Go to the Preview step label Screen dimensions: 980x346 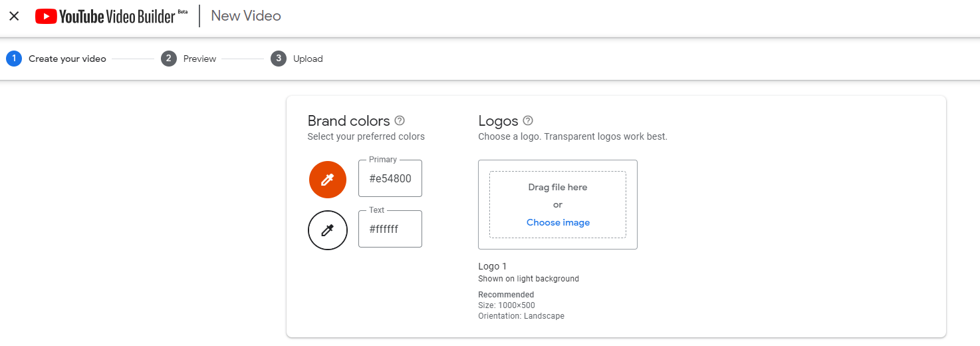(x=199, y=59)
